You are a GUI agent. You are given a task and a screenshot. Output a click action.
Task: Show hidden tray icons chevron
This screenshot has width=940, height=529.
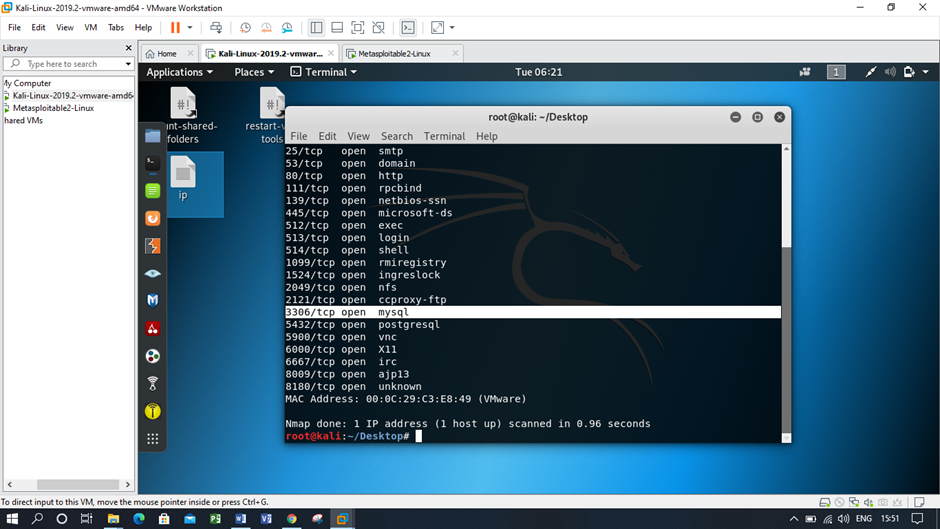(794, 519)
